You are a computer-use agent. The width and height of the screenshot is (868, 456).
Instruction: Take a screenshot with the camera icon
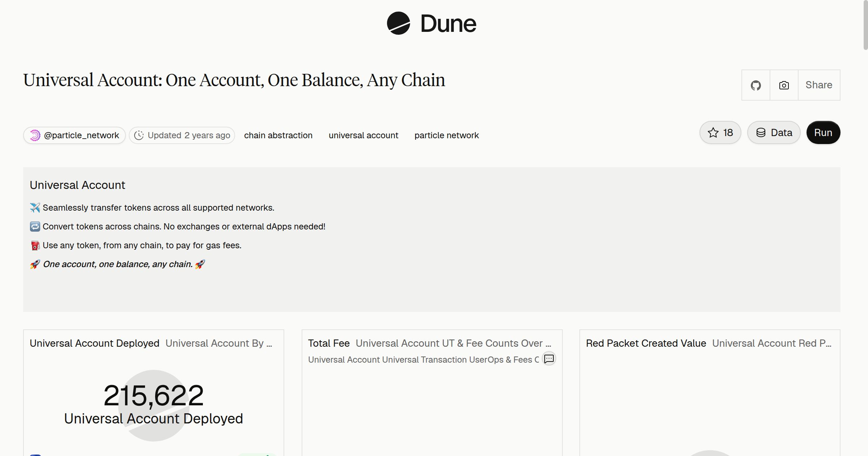click(784, 85)
